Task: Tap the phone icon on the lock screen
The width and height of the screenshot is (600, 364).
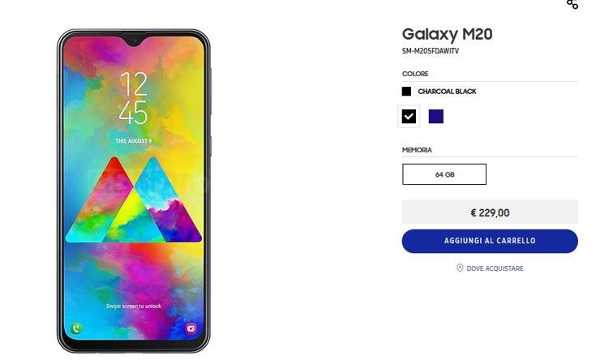Action: 75,328
